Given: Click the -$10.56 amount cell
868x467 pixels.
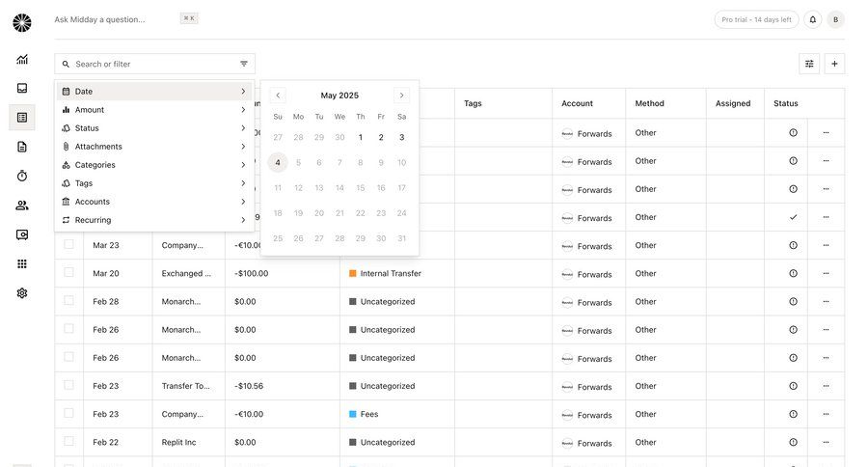Looking at the screenshot, I should click(249, 386).
